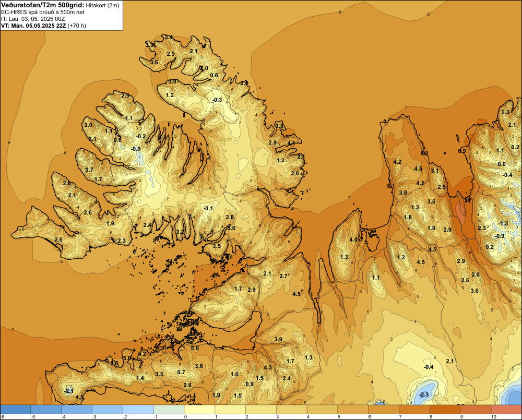Pick the legend swatch between 7 and 8

pos(414,410)
